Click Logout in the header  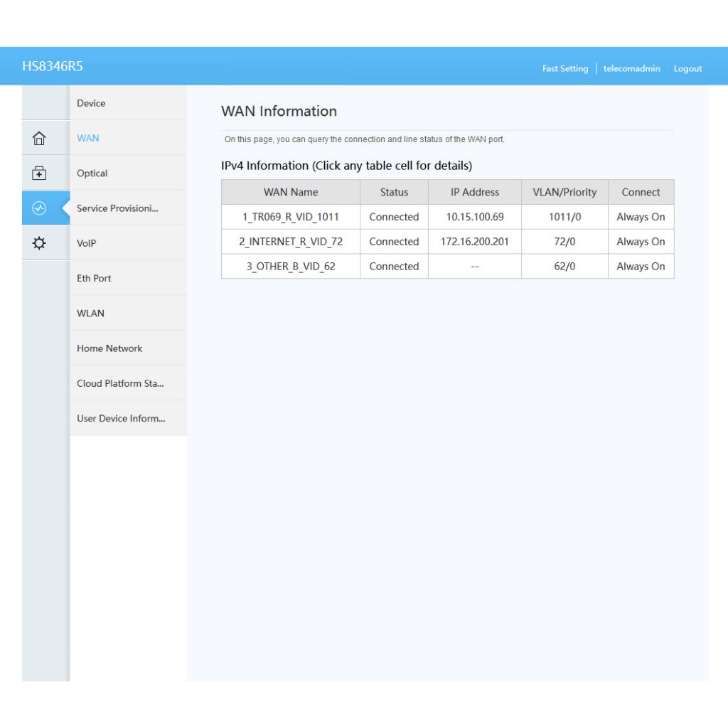pyautogui.click(x=687, y=69)
